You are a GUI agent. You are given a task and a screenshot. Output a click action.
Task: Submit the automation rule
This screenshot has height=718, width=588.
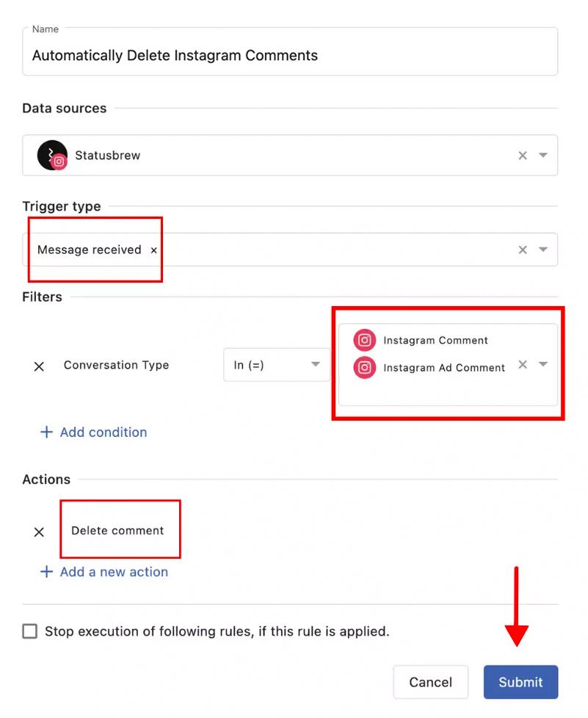pyautogui.click(x=520, y=681)
